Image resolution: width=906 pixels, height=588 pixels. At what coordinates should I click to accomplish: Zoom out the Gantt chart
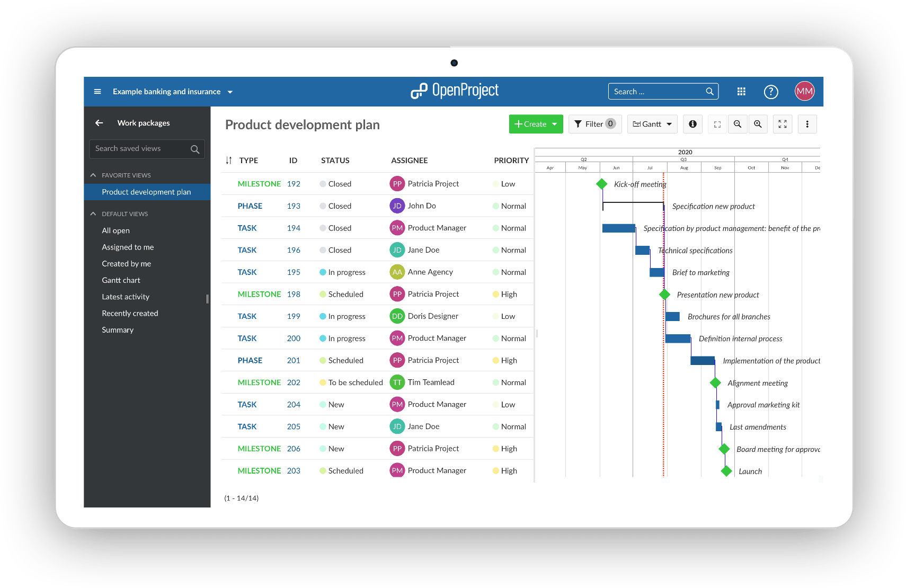(x=737, y=124)
